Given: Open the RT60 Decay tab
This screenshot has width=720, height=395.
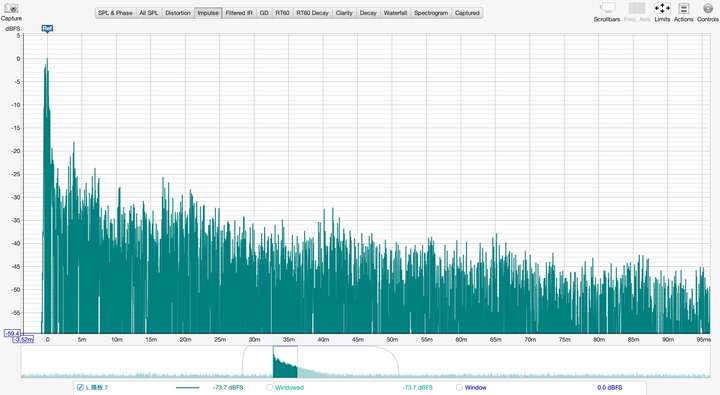Looking at the screenshot, I should [312, 13].
